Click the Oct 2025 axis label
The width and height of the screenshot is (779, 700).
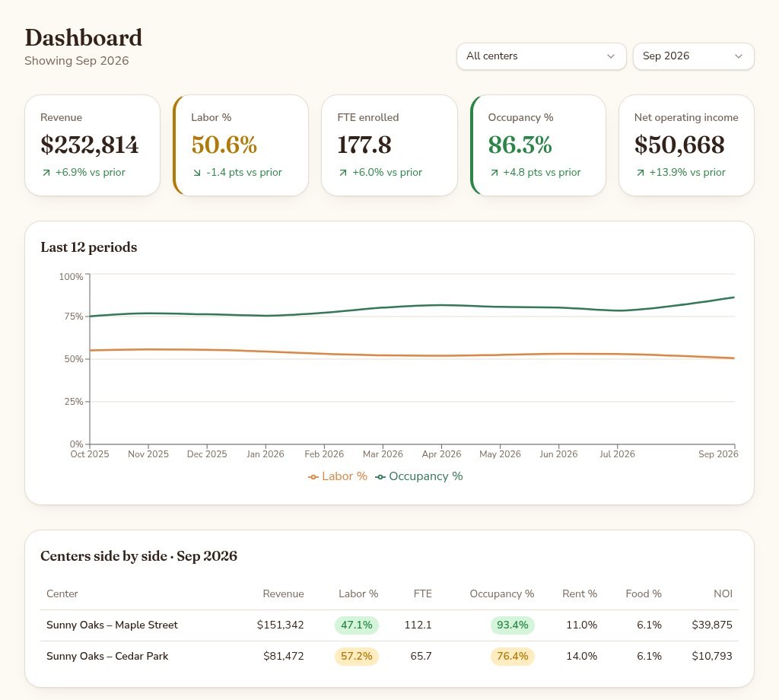click(x=90, y=454)
